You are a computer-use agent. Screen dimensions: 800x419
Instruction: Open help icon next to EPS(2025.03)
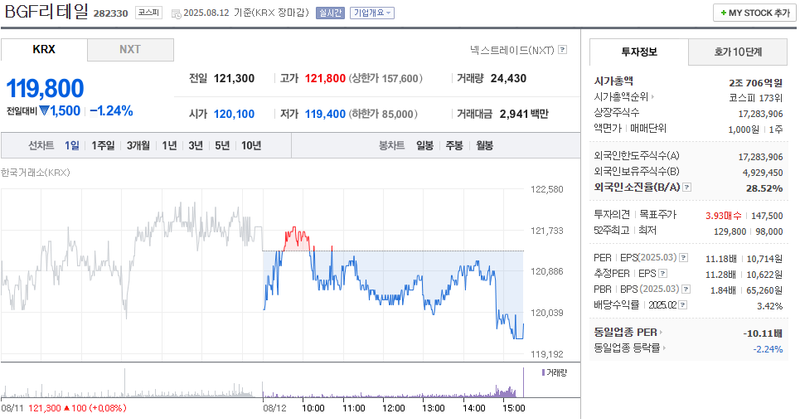pyautogui.click(x=684, y=258)
